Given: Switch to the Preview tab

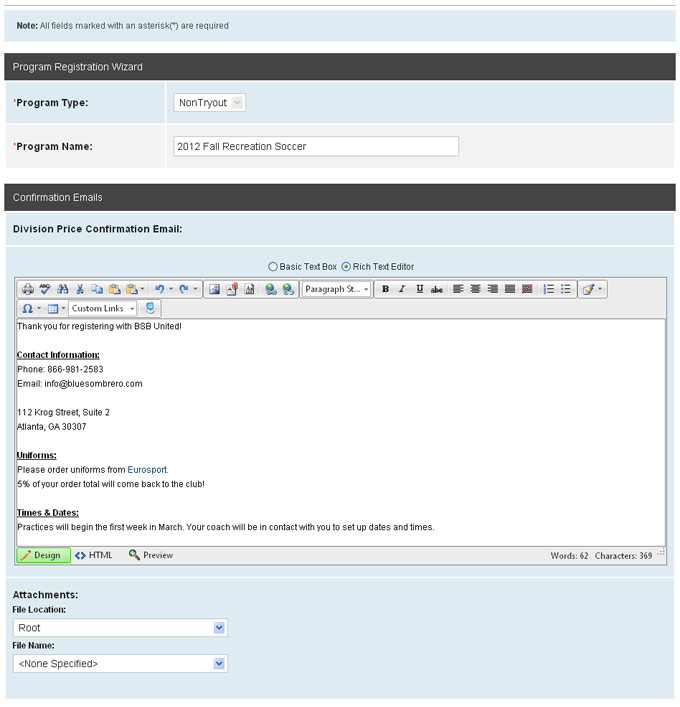Looking at the screenshot, I should point(151,555).
